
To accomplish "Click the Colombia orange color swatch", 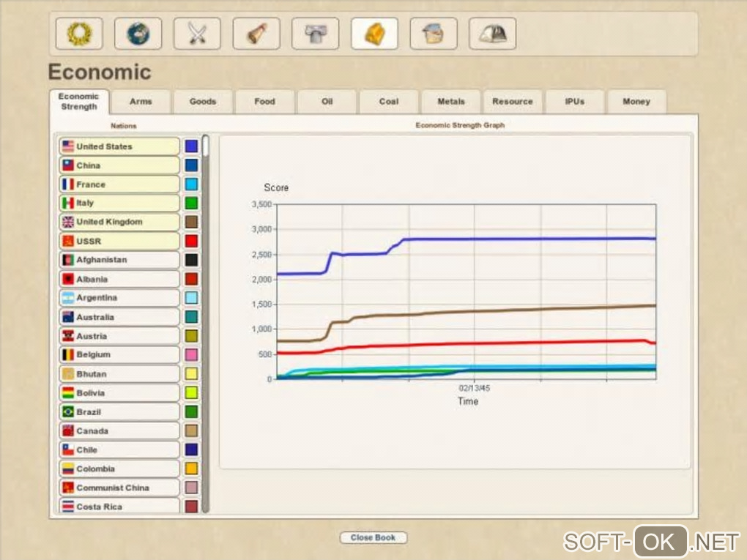I will pos(192,468).
